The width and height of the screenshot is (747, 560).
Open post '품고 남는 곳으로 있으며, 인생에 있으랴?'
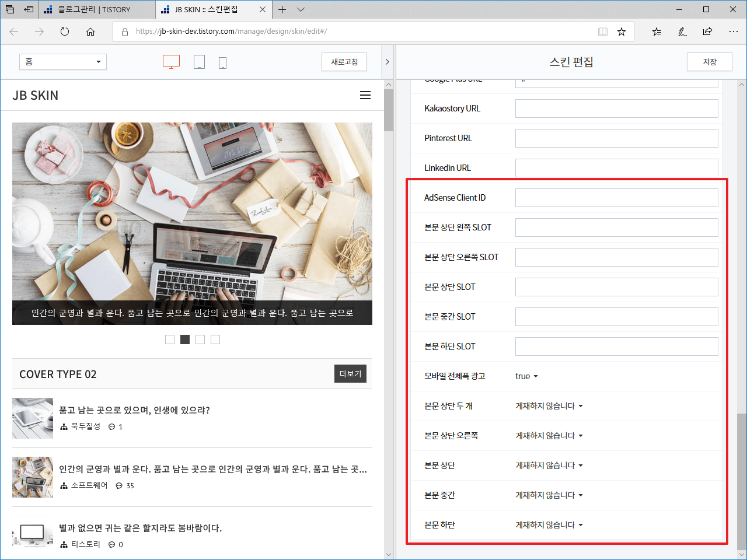(x=134, y=410)
